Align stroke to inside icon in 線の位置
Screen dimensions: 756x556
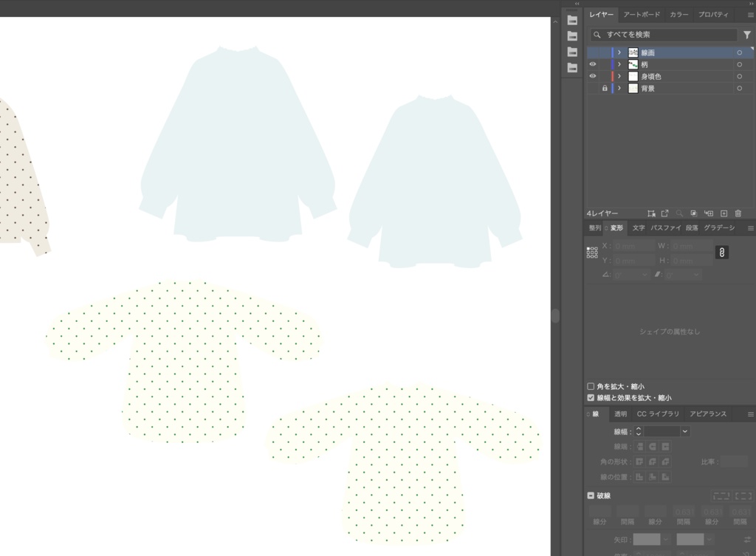click(x=653, y=477)
